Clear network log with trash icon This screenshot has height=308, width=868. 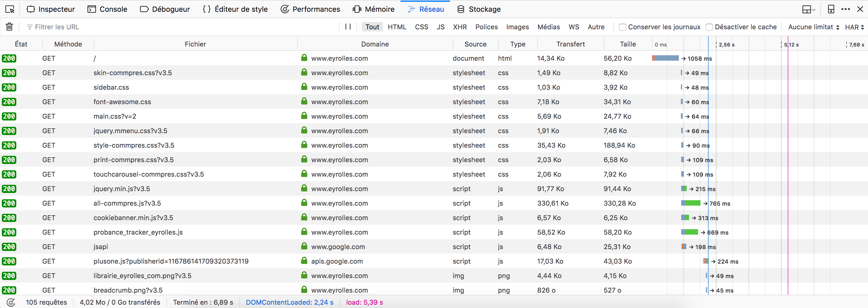[9, 27]
